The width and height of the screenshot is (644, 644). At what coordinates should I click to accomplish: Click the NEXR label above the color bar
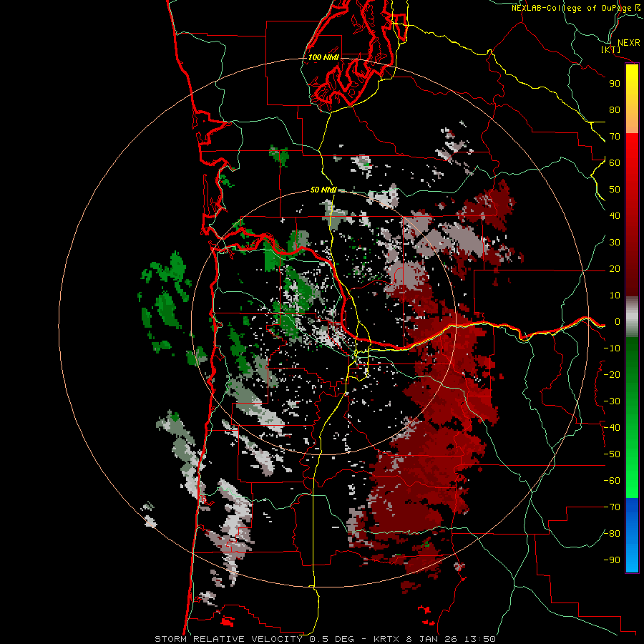pyautogui.click(x=629, y=42)
